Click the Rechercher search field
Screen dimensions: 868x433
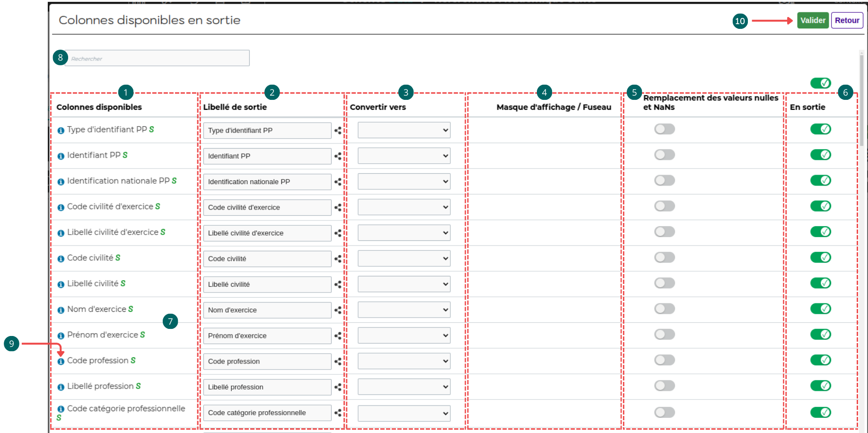point(157,58)
